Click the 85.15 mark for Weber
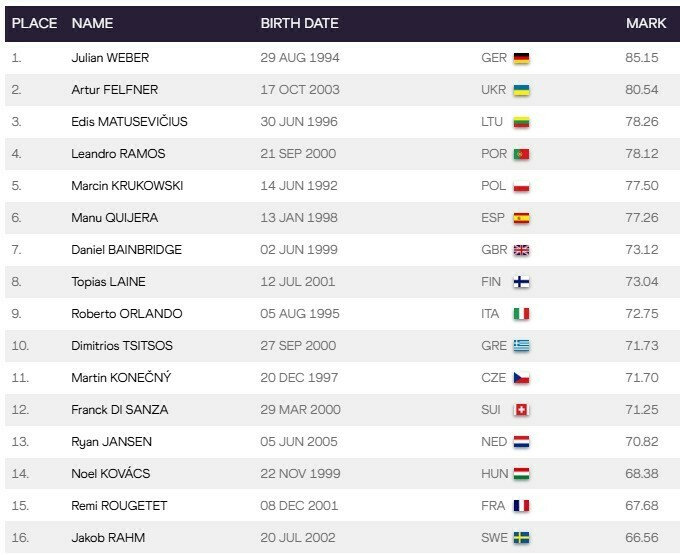680x555 pixels. (x=640, y=58)
